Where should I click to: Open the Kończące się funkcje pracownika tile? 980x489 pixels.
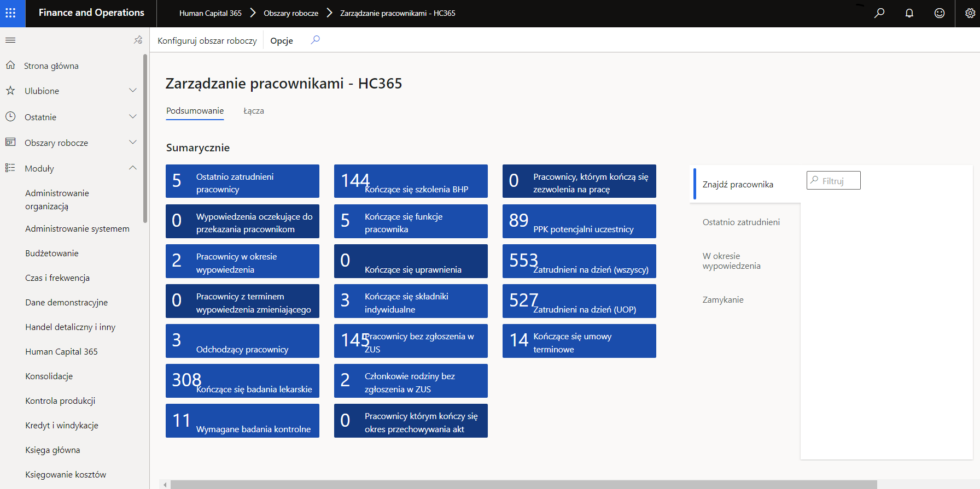(x=411, y=221)
